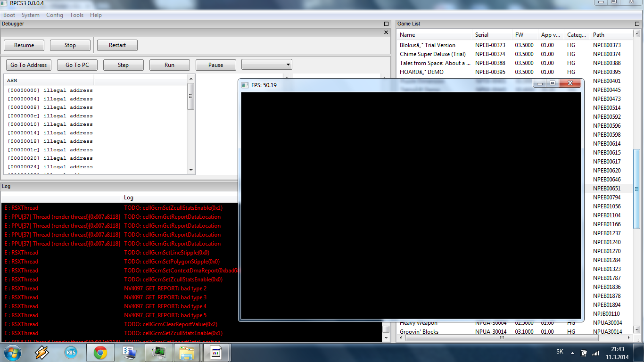Viewport: 644px width, 362px height.
Task: Click the Resume button
Action: click(x=24, y=45)
